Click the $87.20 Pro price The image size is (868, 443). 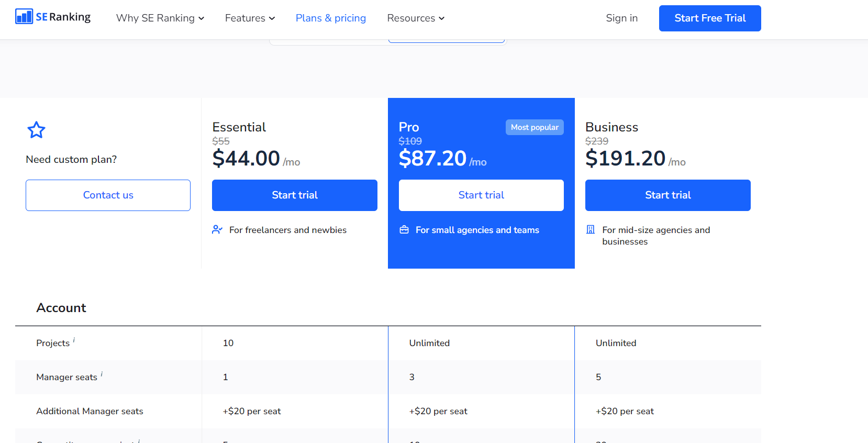tap(432, 158)
